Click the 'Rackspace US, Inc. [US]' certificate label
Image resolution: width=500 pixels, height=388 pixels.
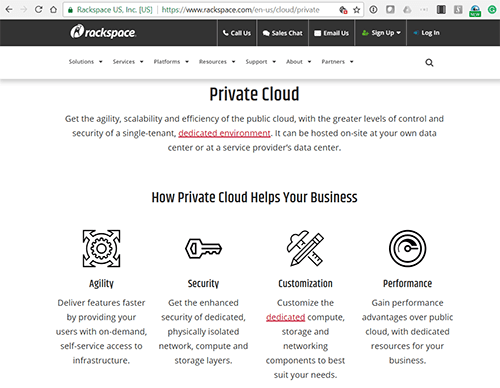tap(114, 10)
